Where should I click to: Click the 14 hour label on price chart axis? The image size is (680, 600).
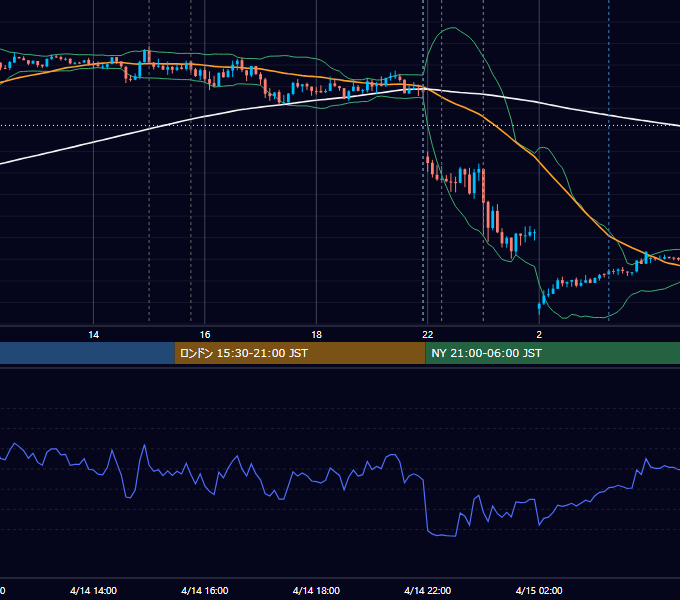click(94, 335)
